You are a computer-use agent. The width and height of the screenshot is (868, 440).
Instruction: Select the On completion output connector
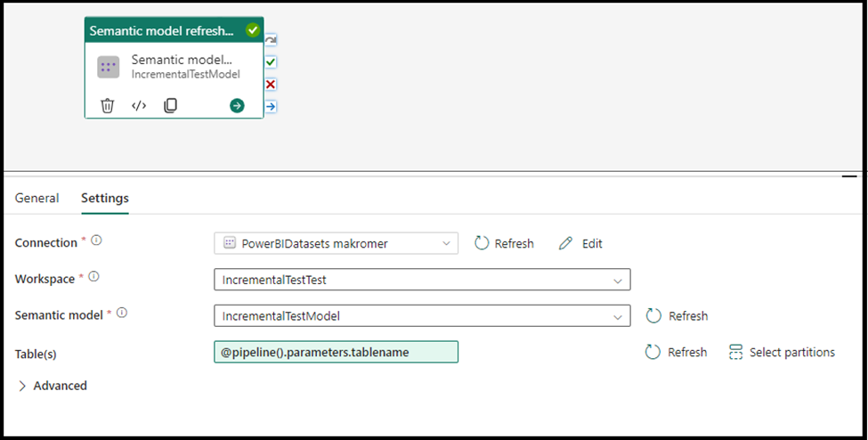point(271,106)
